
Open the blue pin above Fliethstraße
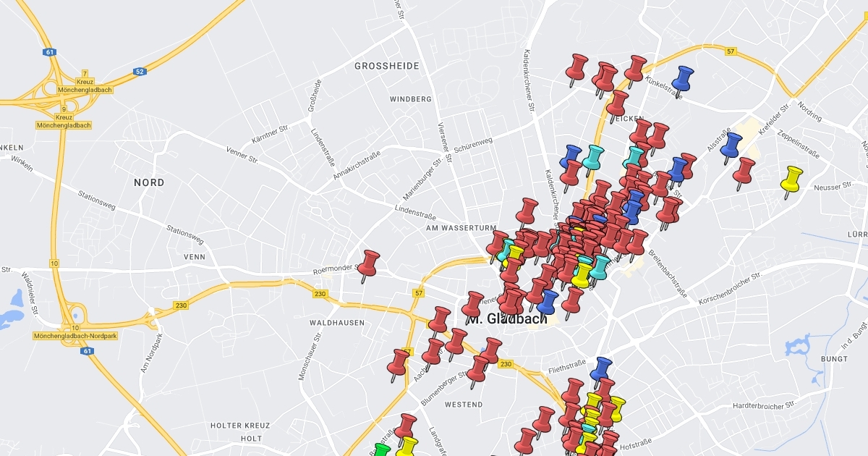[600, 369]
